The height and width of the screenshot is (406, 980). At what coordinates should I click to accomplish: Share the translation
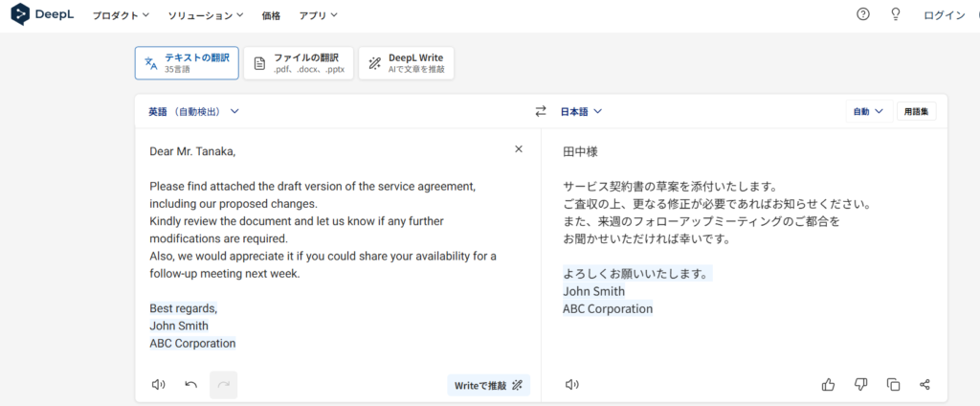925,385
